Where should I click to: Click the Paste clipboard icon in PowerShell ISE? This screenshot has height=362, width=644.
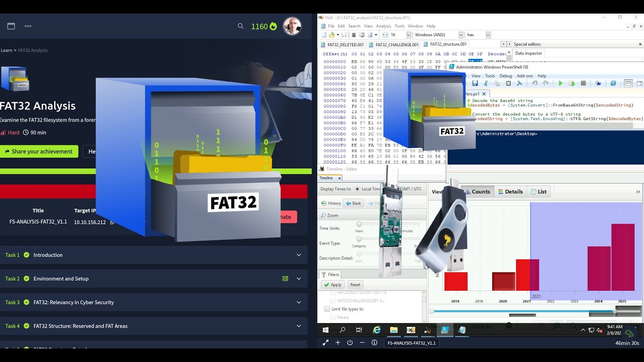click(508, 83)
